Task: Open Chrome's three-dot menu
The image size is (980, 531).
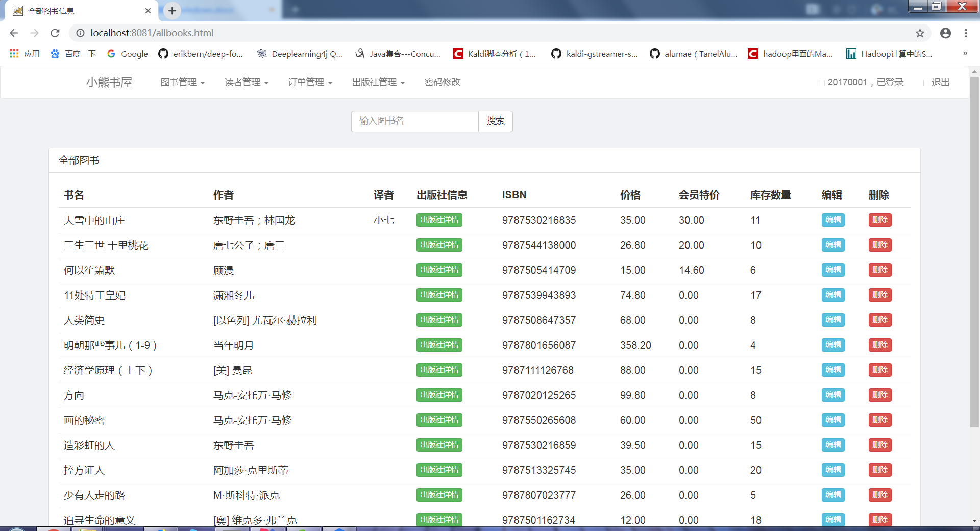Action: tap(966, 33)
